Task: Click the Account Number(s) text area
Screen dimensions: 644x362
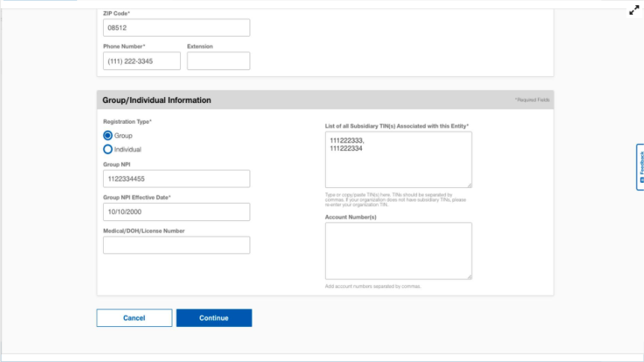Action: point(398,251)
